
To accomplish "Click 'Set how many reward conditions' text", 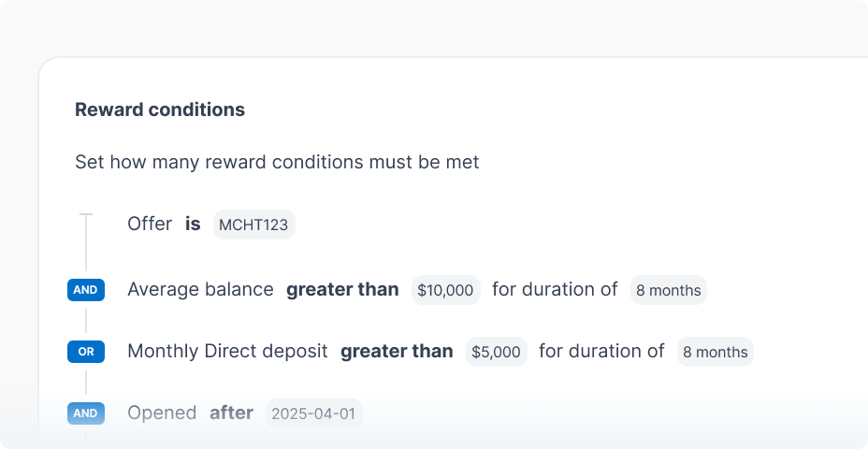I will click(x=277, y=162).
